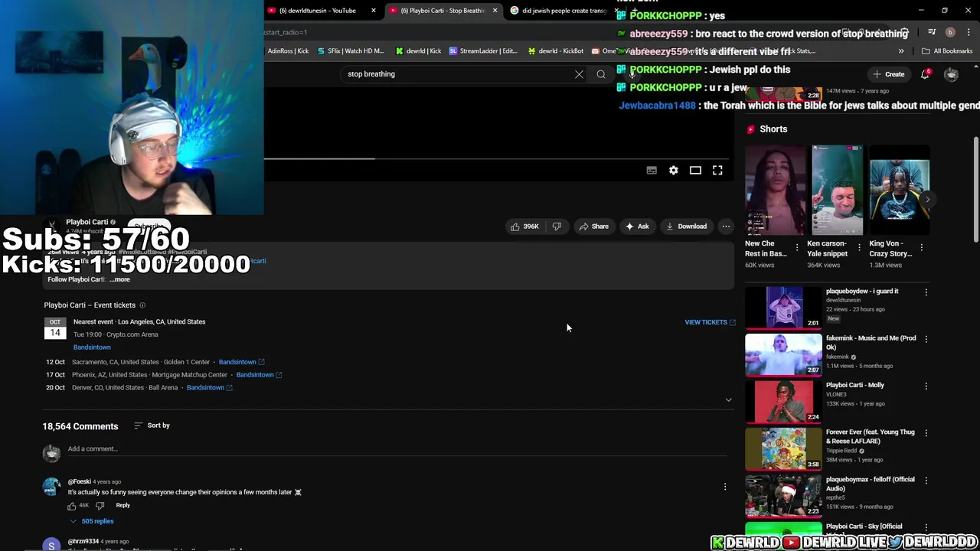Toggle theater mode on the player
Viewport: 980px width, 551px height.
(x=695, y=170)
